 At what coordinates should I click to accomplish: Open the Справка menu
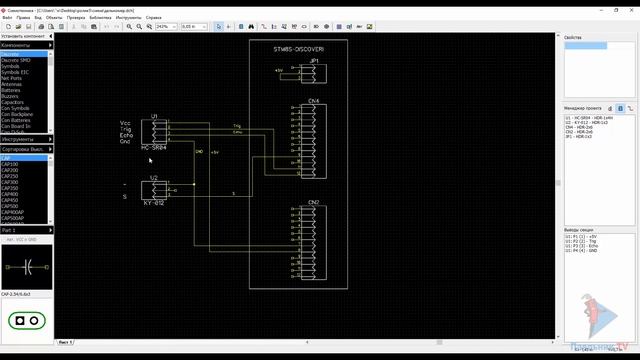tap(153, 18)
